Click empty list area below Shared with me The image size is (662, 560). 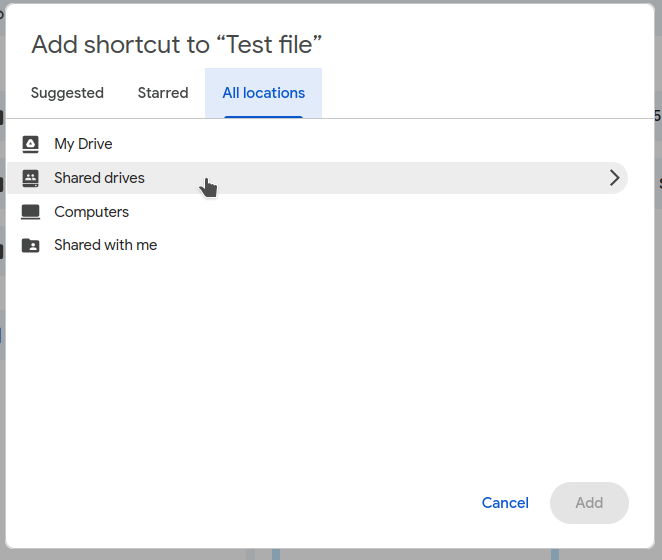(x=320, y=360)
